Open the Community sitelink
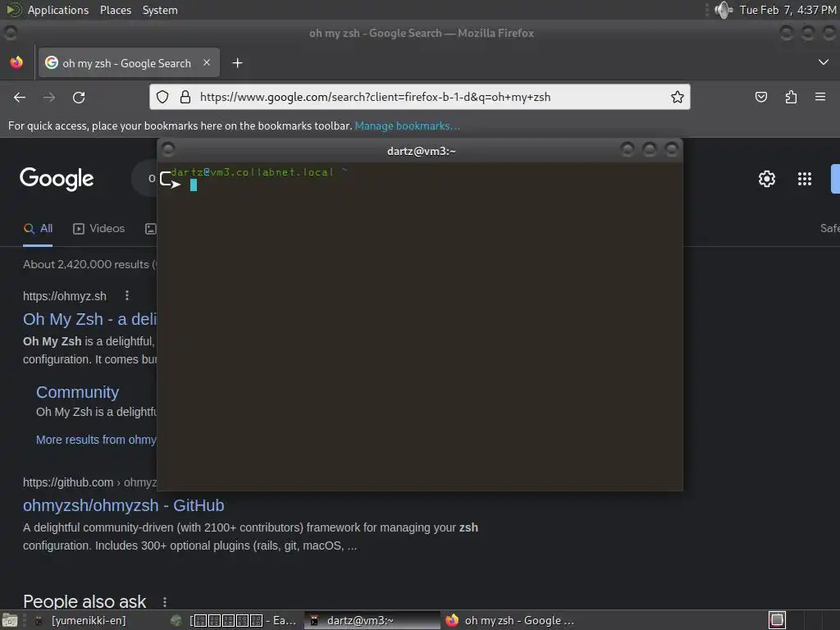This screenshot has width=840, height=630. coord(78,392)
